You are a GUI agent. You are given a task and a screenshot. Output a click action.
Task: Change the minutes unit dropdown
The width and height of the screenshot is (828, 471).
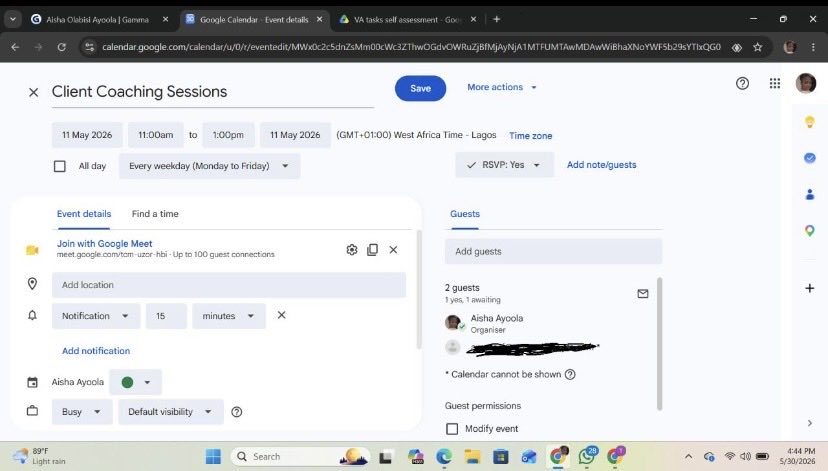(228, 316)
